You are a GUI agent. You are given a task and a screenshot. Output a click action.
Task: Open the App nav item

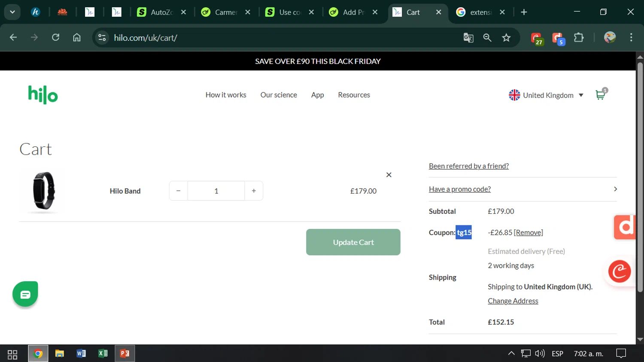[318, 95]
